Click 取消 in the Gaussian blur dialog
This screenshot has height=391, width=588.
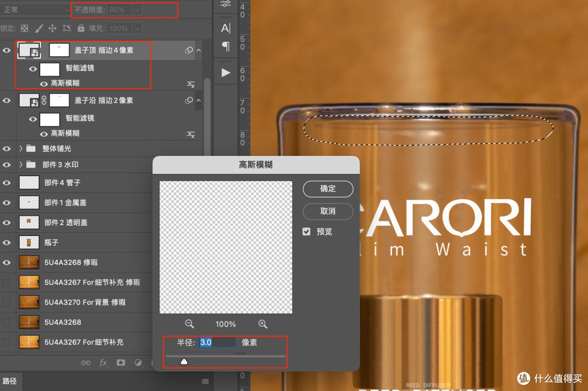328,211
